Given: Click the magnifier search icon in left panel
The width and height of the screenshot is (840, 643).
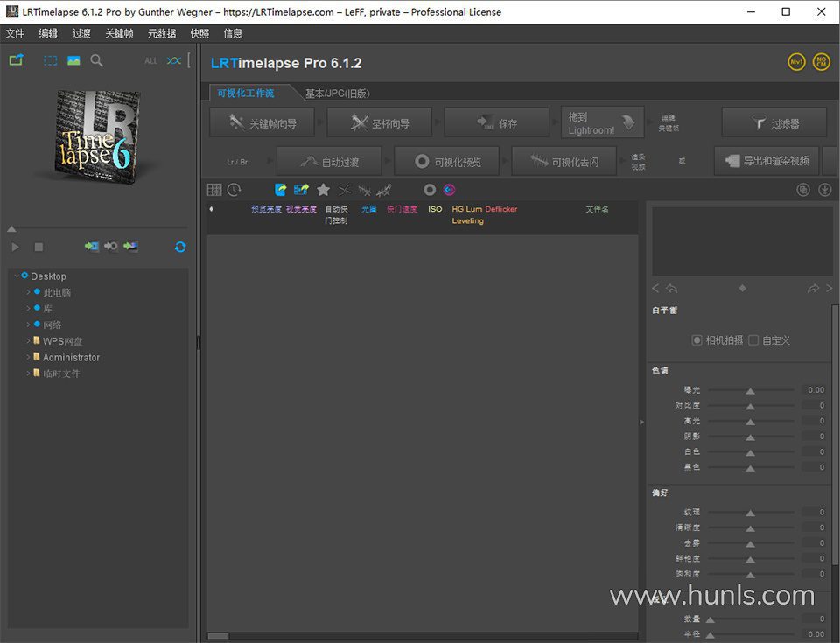Looking at the screenshot, I should pos(96,60).
